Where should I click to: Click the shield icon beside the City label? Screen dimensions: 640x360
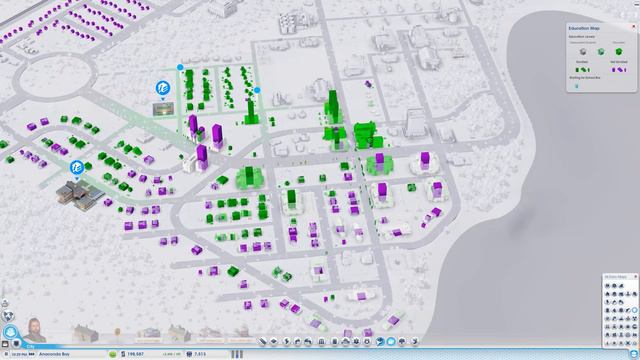(x=17, y=344)
